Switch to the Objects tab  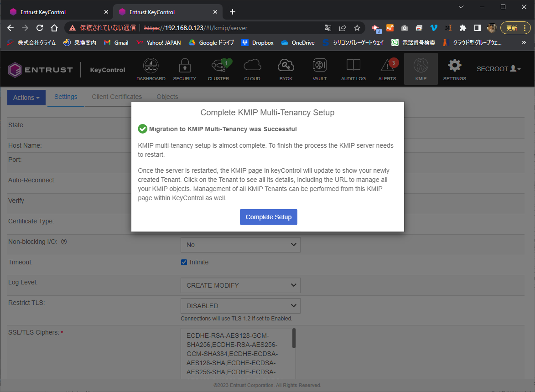[x=167, y=97]
